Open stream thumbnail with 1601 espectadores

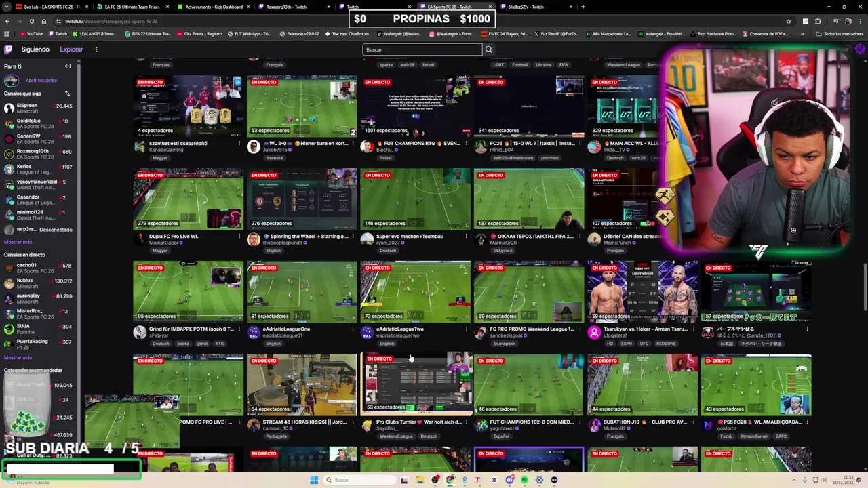pyautogui.click(x=415, y=106)
